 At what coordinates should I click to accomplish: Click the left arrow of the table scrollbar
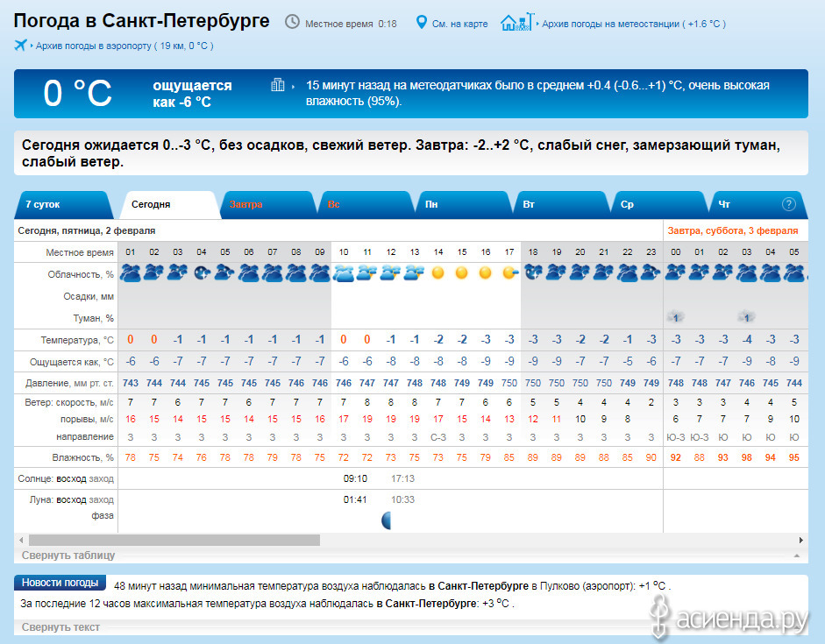(21, 540)
